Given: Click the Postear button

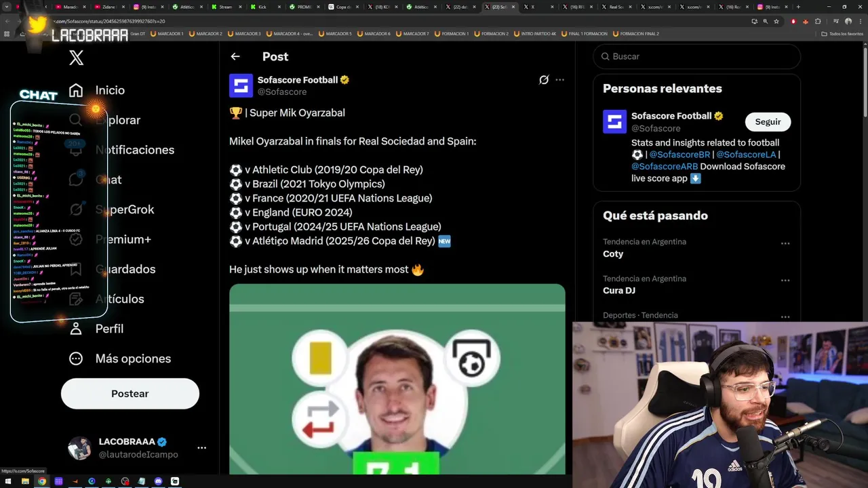Looking at the screenshot, I should click(130, 394).
